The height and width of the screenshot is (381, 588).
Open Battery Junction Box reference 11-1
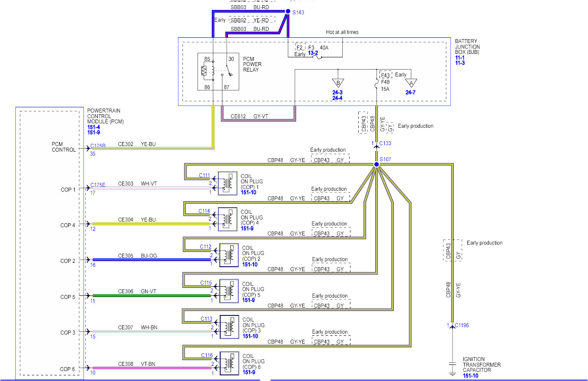click(459, 57)
